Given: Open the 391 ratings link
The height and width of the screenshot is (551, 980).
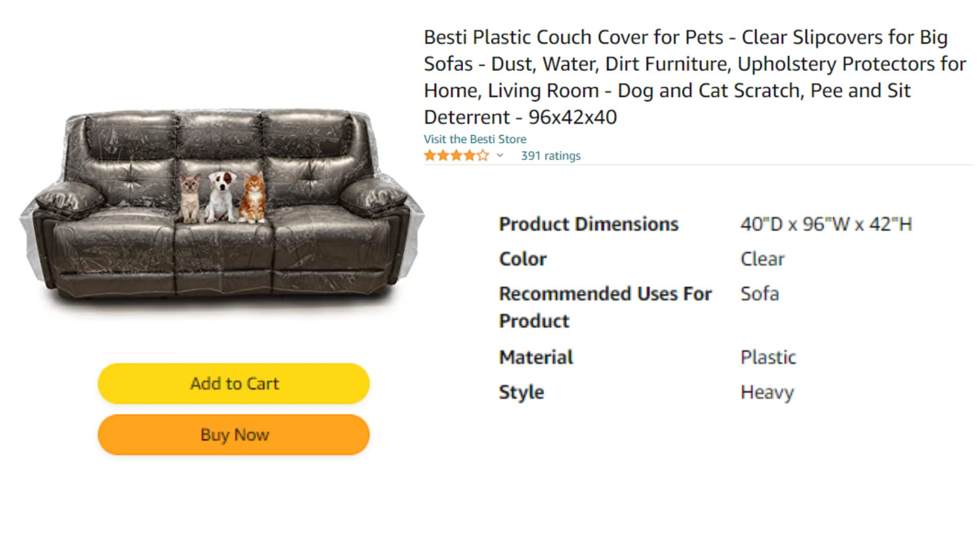Looking at the screenshot, I should [x=551, y=156].
